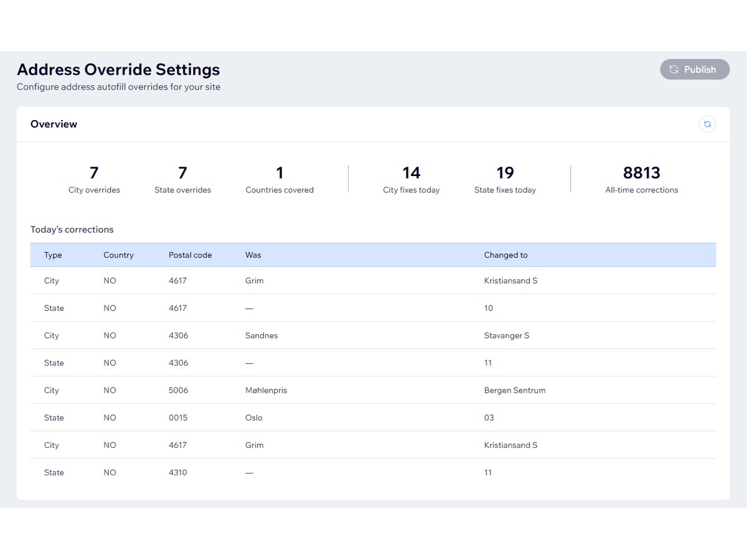Viewport: 747px width, 560px height.
Task: Click the State fixes today figure
Action: [x=505, y=173]
